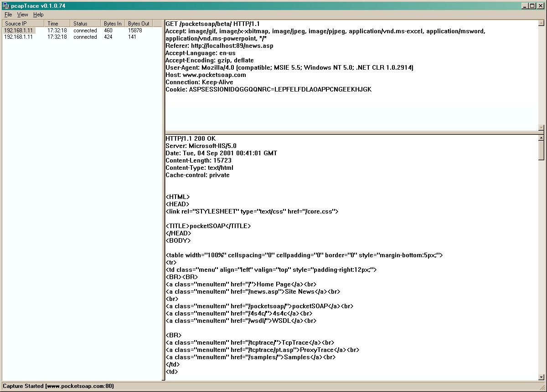Click the Bytes Out column header

(139, 23)
